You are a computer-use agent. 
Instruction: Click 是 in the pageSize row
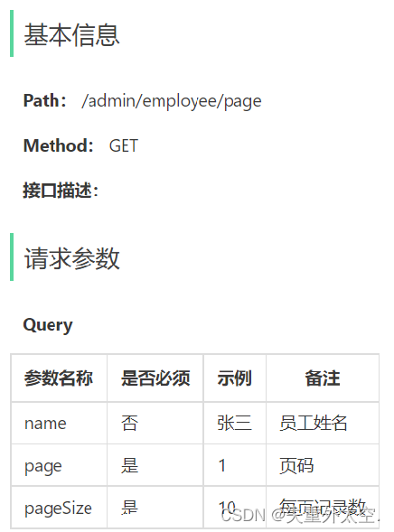click(x=129, y=508)
